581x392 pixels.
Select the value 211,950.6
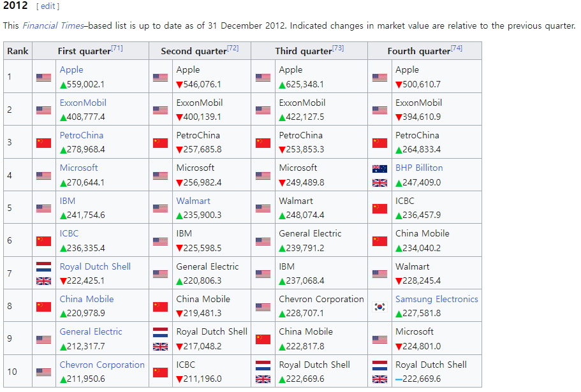pos(86,379)
